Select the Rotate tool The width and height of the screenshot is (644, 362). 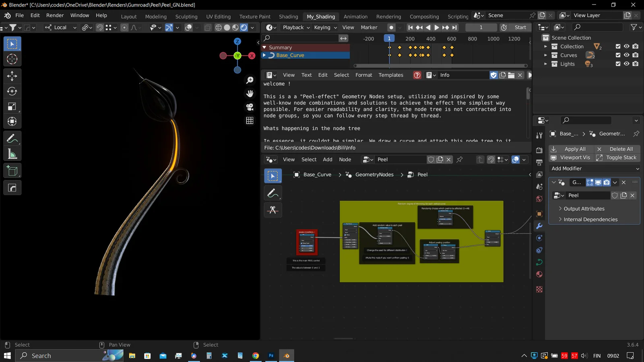tap(12, 91)
